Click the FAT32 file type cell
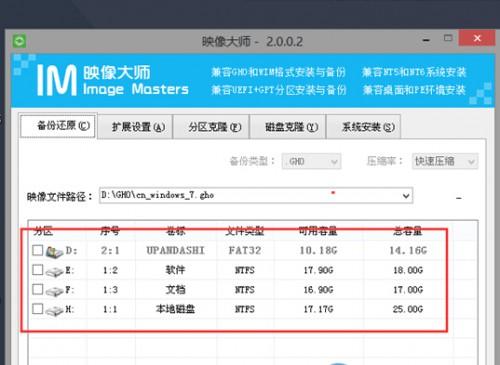 pos(245,251)
